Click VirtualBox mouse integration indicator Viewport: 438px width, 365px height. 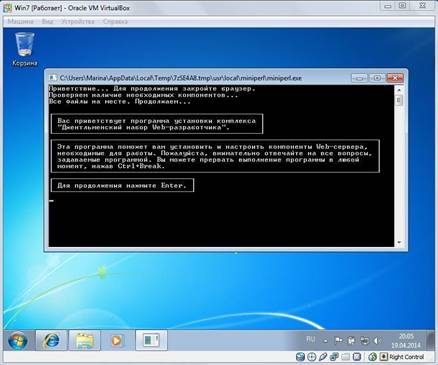click(x=373, y=357)
